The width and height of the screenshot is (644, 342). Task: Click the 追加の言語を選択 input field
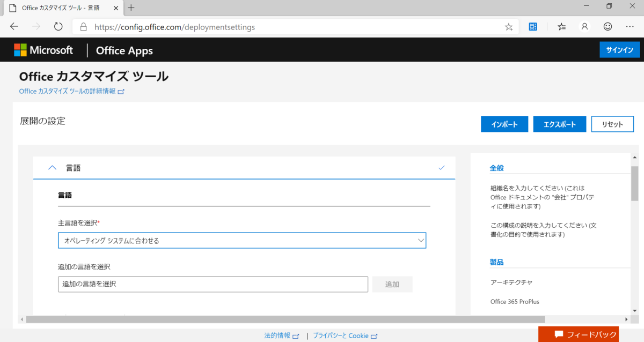213,284
